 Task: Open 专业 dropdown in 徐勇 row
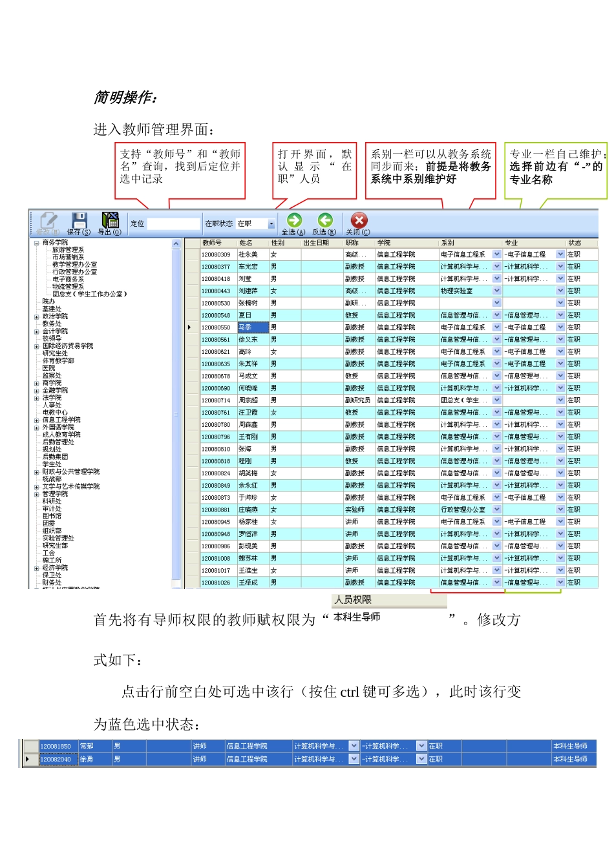click(422, 759)
